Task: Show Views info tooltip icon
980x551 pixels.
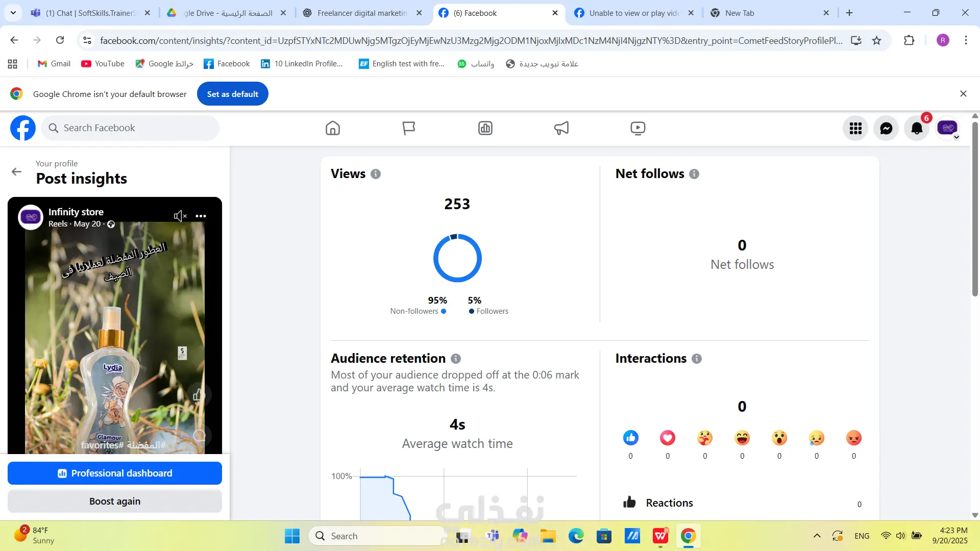Action: [x=376, y=174]
